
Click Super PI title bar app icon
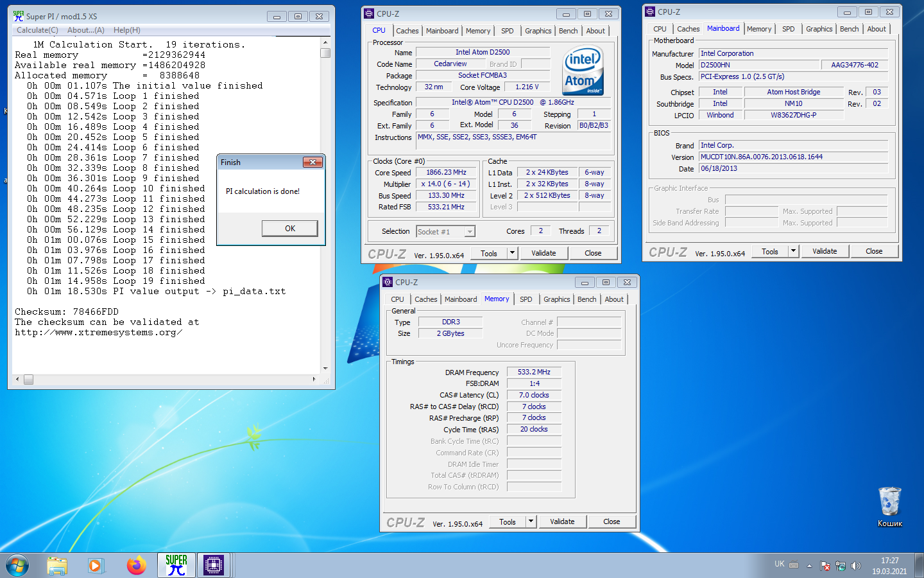coord(19,16)
